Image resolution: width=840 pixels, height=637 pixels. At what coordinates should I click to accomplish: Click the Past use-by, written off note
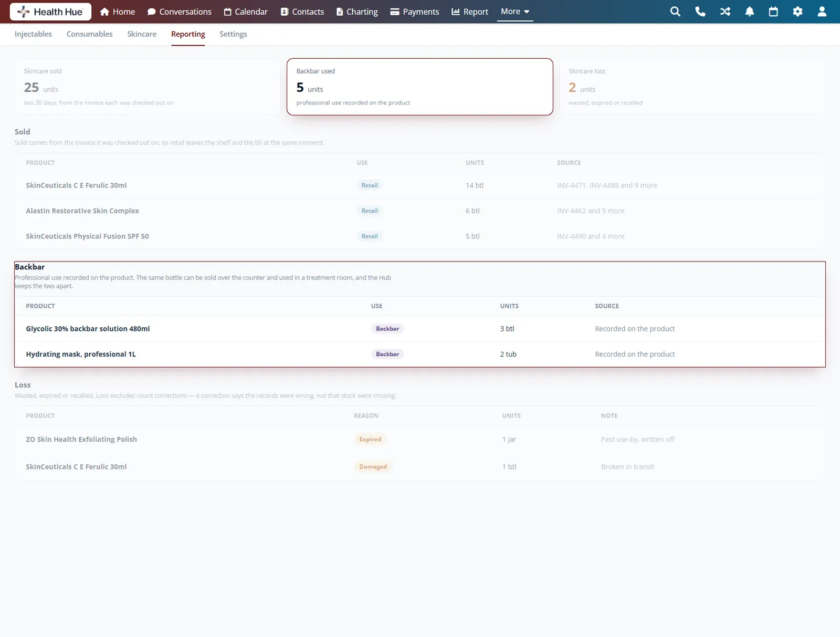tap(637, 439)
